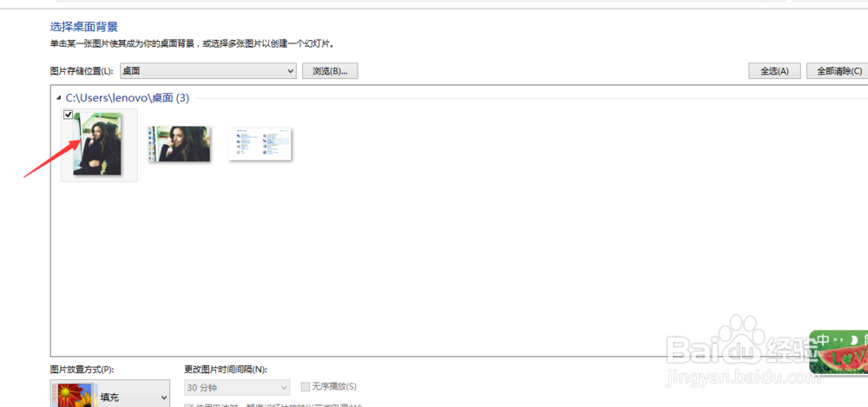Click the 全部清除(C) button
Screen dimensions: 868x407
tap(838, 71)
